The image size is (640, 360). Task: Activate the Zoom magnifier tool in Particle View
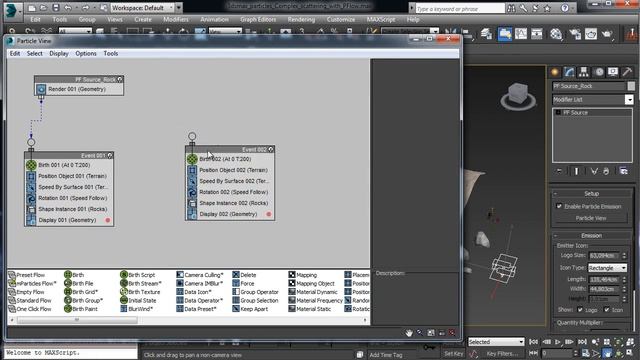(420, 333)
